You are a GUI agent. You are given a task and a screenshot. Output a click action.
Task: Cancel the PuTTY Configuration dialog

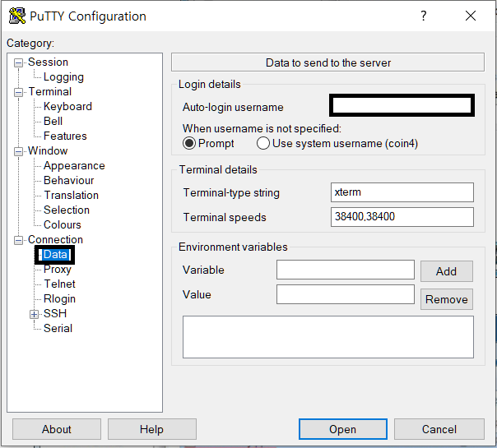click(439, 429)
